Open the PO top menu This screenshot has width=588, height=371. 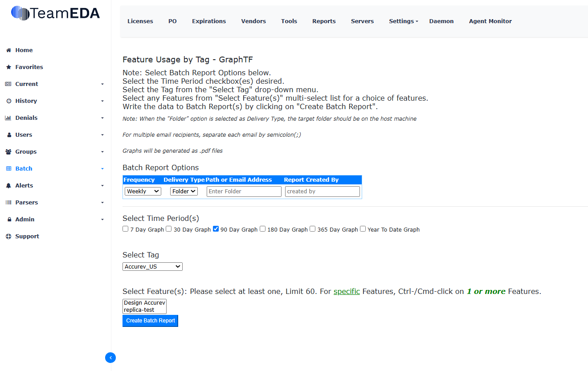172,21
